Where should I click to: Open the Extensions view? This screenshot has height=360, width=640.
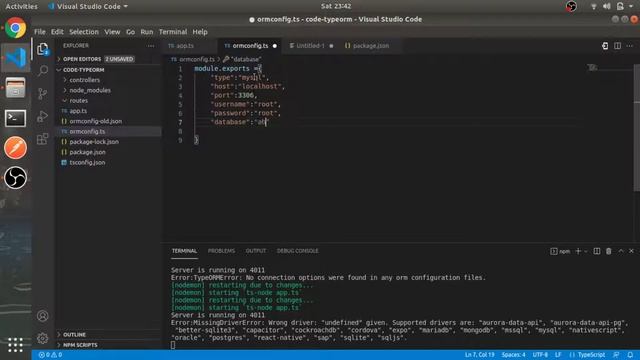(42, 139)
